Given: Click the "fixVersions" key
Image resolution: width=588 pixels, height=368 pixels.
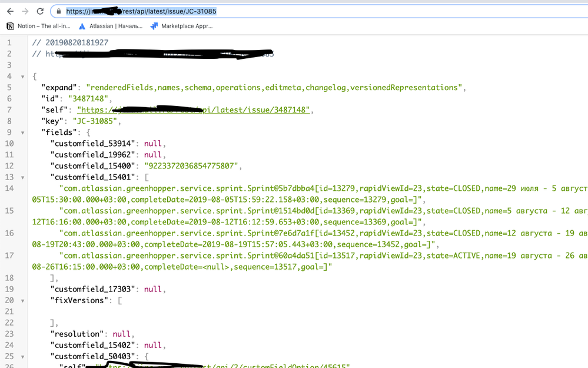Looking at the screenshot, I should coord(79,300).
